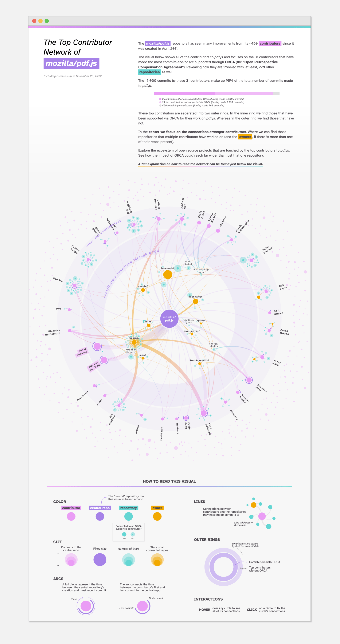Viewport: 340px width, 644px height.
Task: Click the Andreas Gal contributor node
Action: (x=182, y=219)
